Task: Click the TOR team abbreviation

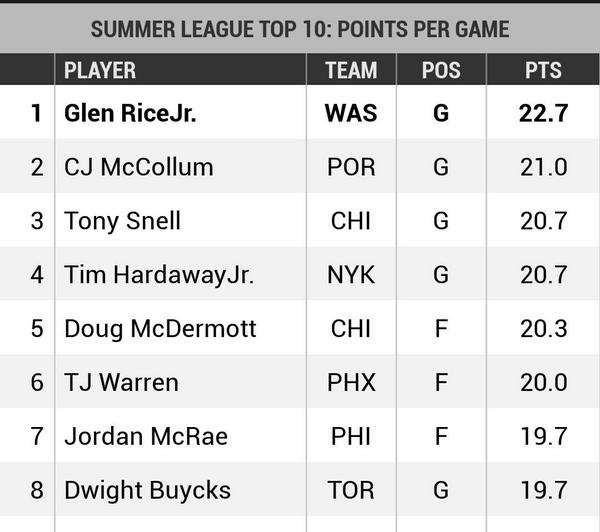Action: (x=351, y=490)
